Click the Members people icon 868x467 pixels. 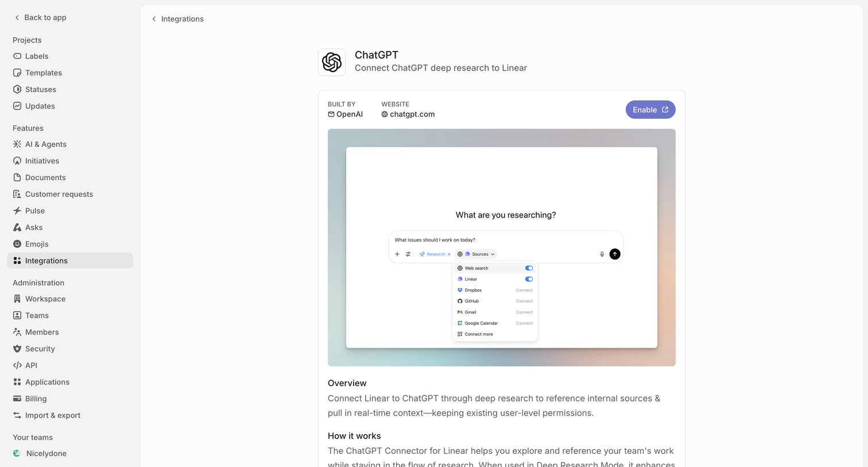point(17,332)
